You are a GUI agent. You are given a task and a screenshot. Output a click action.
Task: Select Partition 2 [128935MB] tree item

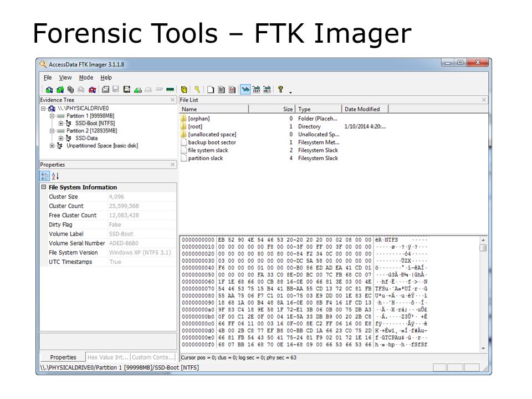coord(91,131)
